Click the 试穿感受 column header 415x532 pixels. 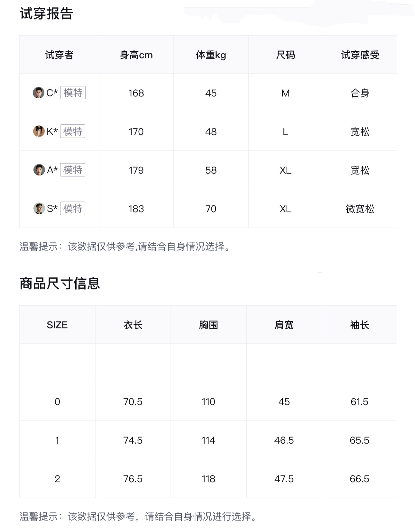click(x=360, y=55)
